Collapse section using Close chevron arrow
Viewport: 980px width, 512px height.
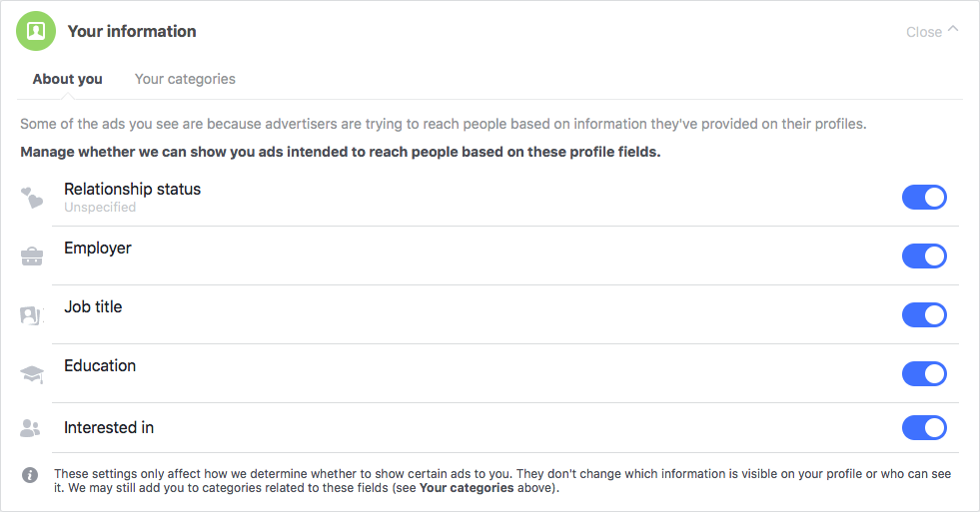point(953,30)
